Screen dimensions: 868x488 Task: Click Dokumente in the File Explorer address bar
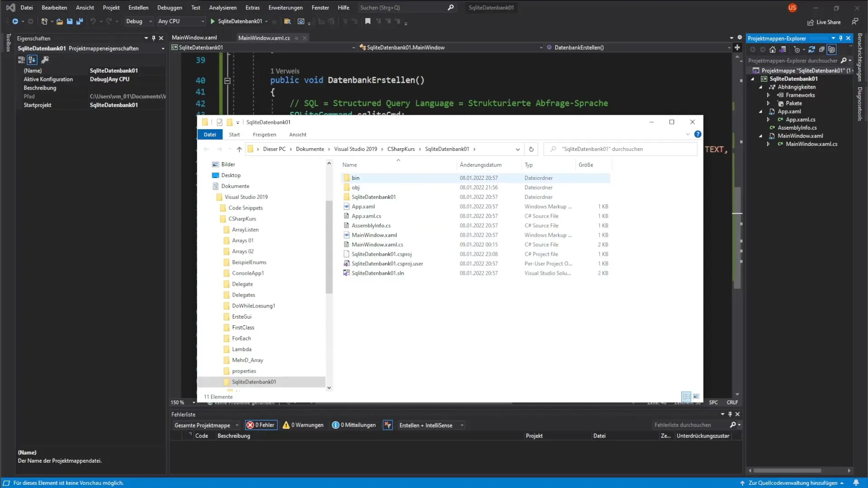pyautogui.click(x=310, y=149)
